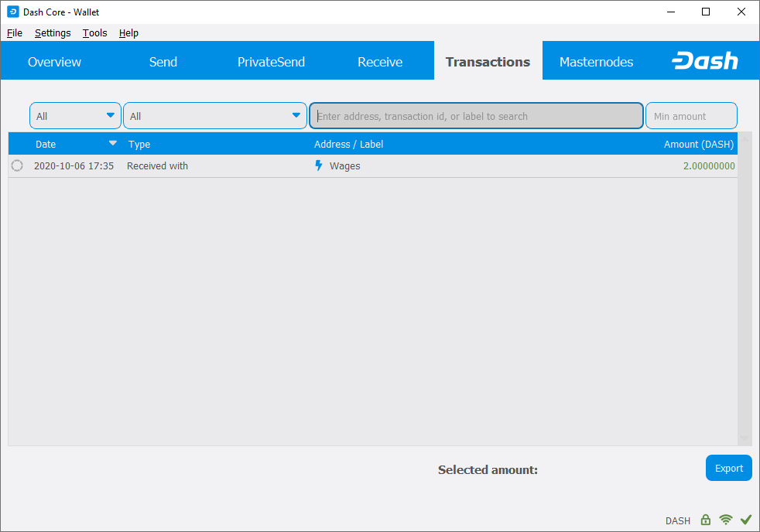Open the transaction type filter dropdown
This screenshot has width=760, height=532.
click(214, 116)
